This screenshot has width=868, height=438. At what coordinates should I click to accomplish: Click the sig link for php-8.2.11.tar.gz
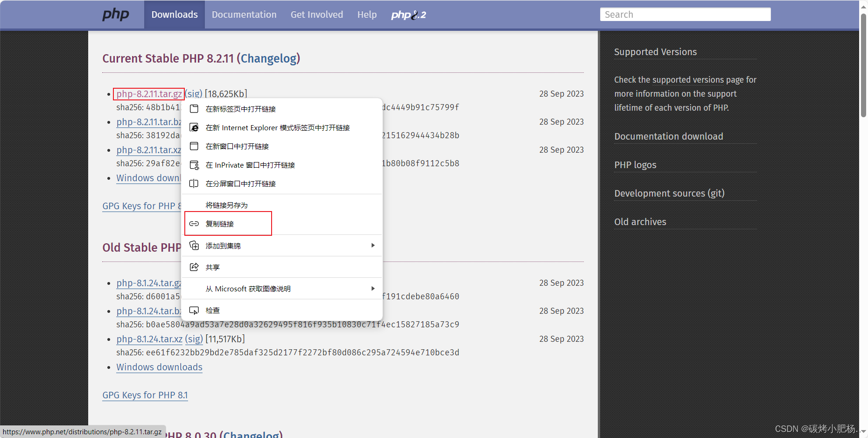194,94
